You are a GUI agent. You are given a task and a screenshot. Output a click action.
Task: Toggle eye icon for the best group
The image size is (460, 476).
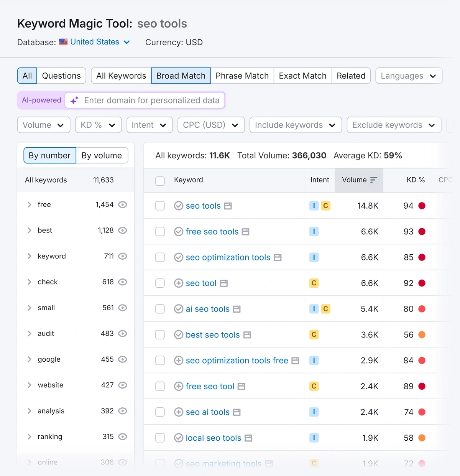tap(123, 231)
